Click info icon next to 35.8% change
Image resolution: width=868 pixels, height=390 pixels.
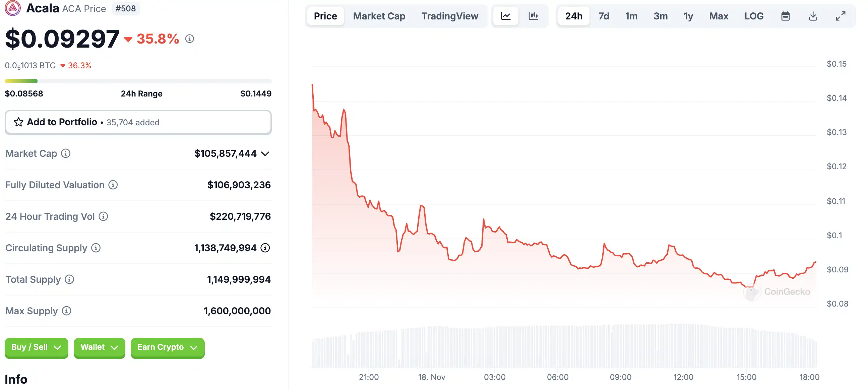point(190,39)
